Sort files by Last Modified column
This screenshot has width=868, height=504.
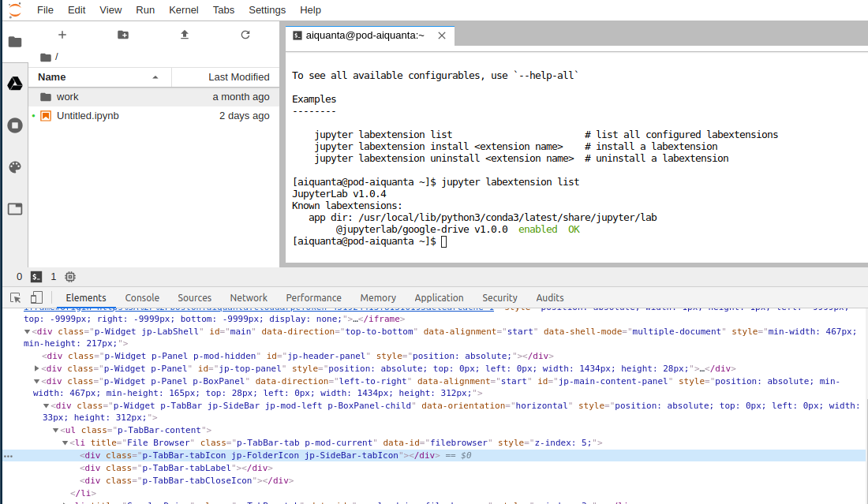[226, 77]
